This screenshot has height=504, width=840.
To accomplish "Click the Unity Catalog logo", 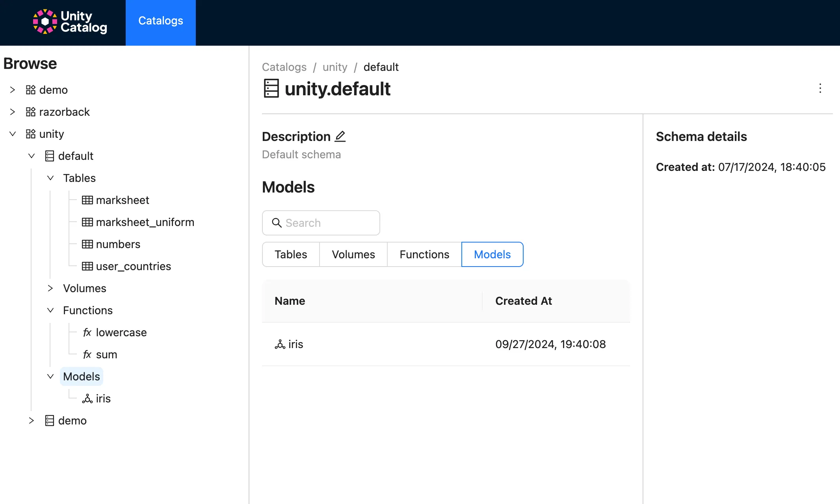I will click(69, 22).
